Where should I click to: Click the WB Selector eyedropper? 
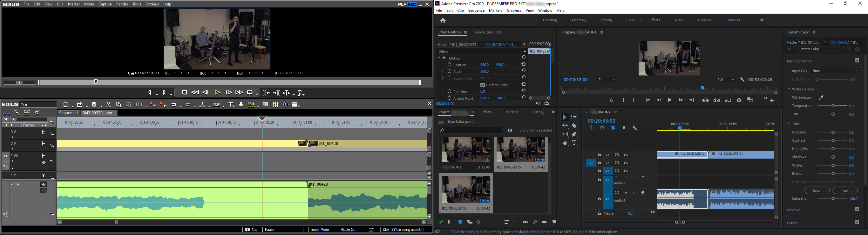(x=821, y=97)
